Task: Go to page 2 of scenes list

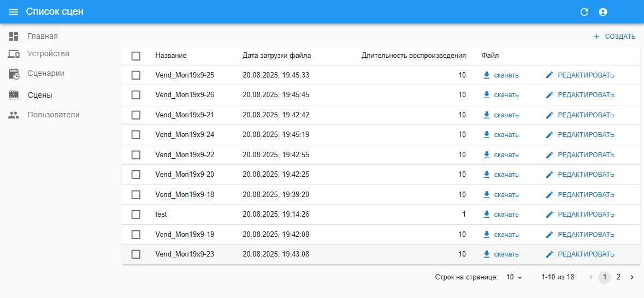Action: tap(618, 277)
